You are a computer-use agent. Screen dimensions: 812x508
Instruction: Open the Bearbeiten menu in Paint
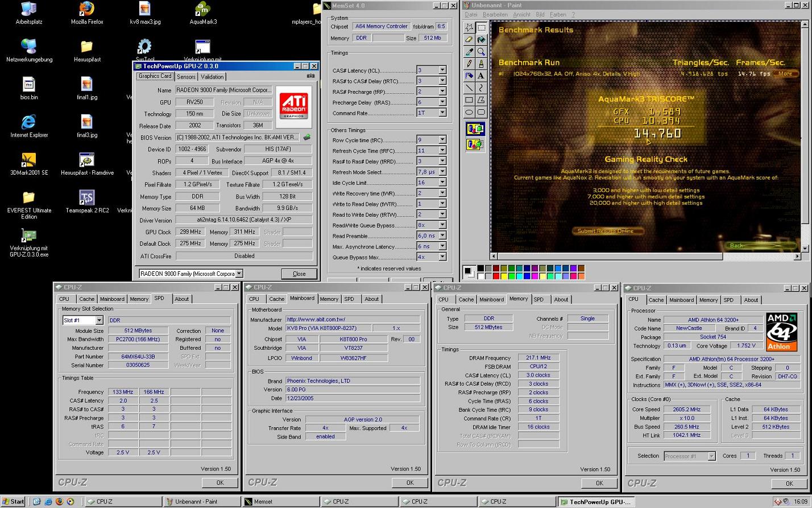495,14
